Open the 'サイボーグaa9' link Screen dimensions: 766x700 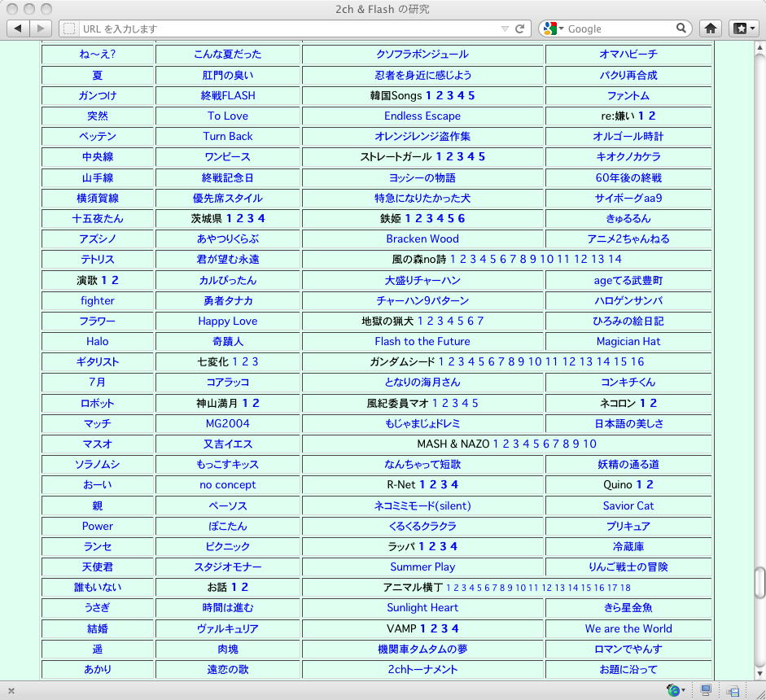628,198
